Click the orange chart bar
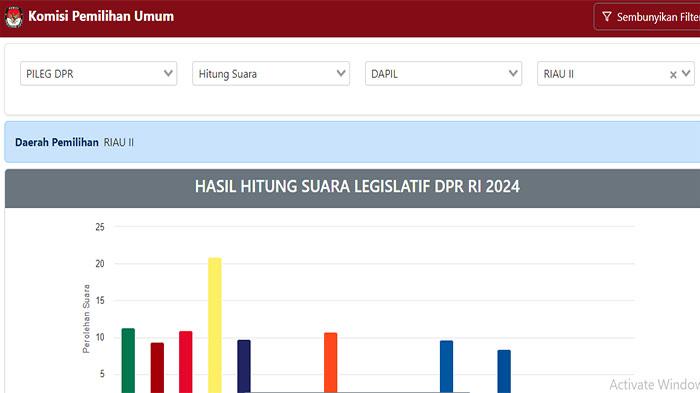This screenshot has width=700, height=393. click(330, 363)
